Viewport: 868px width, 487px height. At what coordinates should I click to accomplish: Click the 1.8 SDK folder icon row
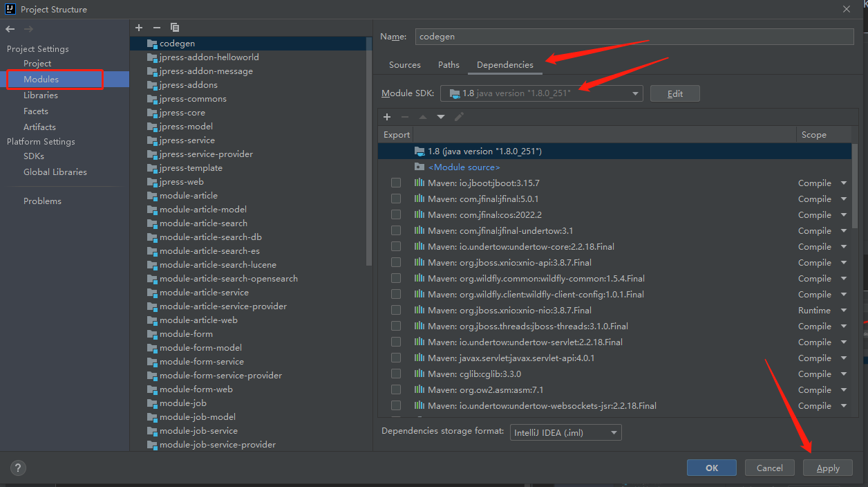pos(419,151)
